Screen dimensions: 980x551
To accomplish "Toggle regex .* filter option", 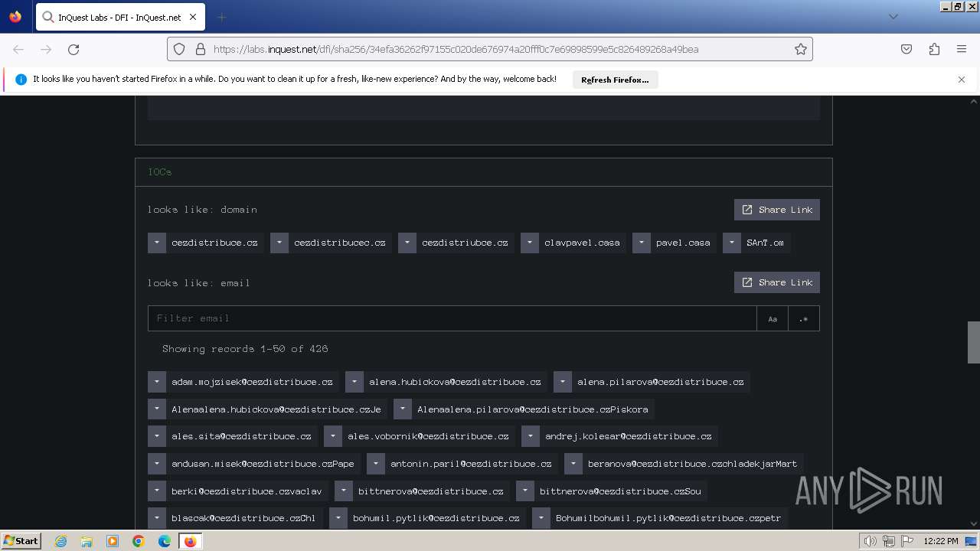I will tap(803, 318).
